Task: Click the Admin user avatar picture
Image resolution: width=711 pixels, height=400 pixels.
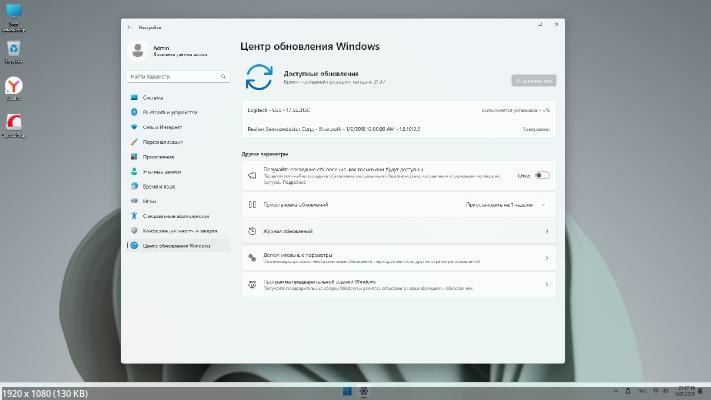Action: click(x=138, y=50)
